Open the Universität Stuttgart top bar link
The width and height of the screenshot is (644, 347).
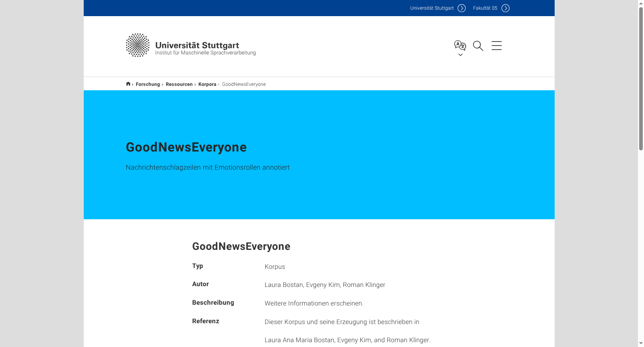[432, 8]
